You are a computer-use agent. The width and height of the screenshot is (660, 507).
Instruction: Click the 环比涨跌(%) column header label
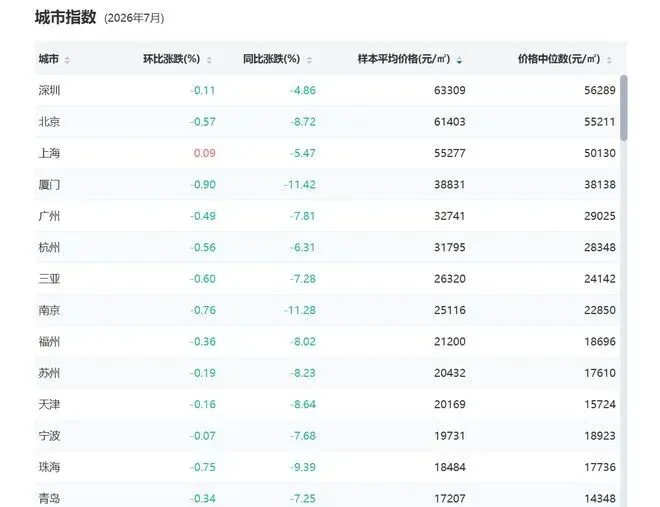pyautogui.click(x=171, y=59)
